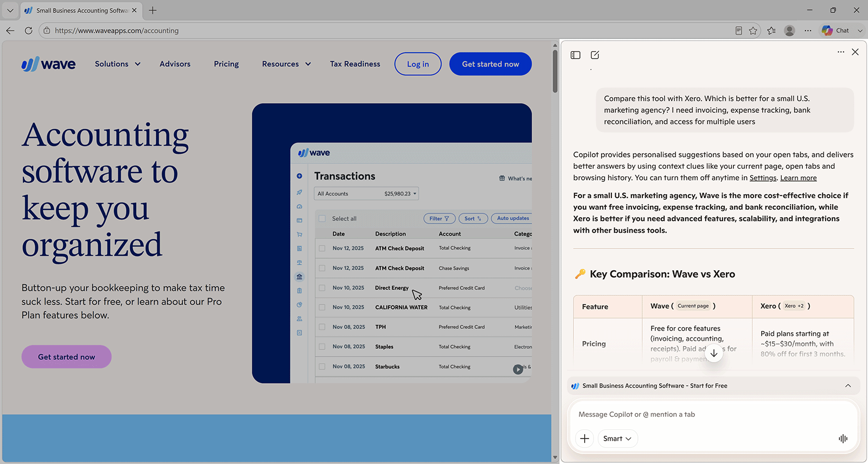Close the Small Business Accounting Software tab
Viewport: 868px width, 464px height.
coord(135,10)
